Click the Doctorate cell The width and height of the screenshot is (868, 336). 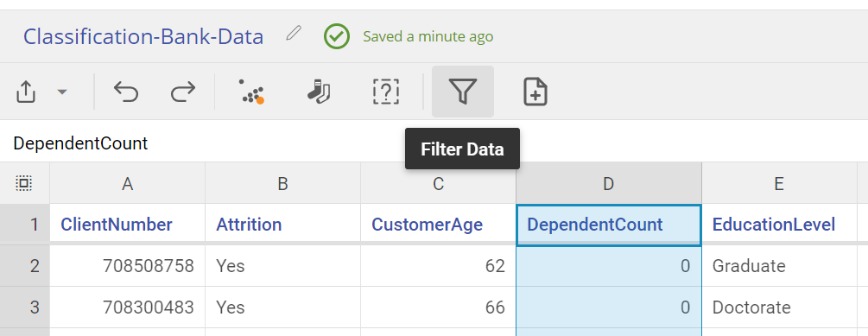tap(779, 307)
